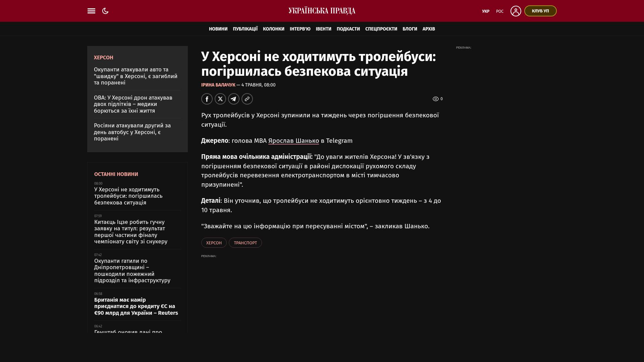644x362 pixels.
Task: Copy the article link icon
Action: [x=247, y=99]
